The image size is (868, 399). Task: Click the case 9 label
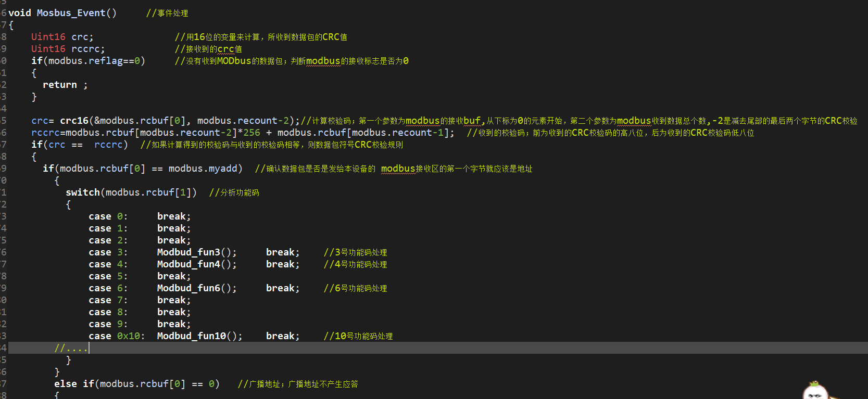point(108,324)
